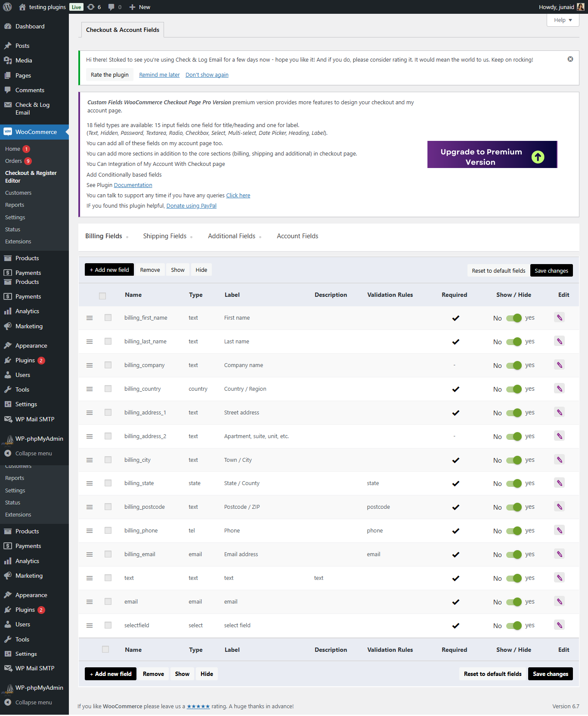Viewport: 588px width, 716px height.
Task: Edit the billing_first_name field with pencil icon
Action: pos(559,318)
